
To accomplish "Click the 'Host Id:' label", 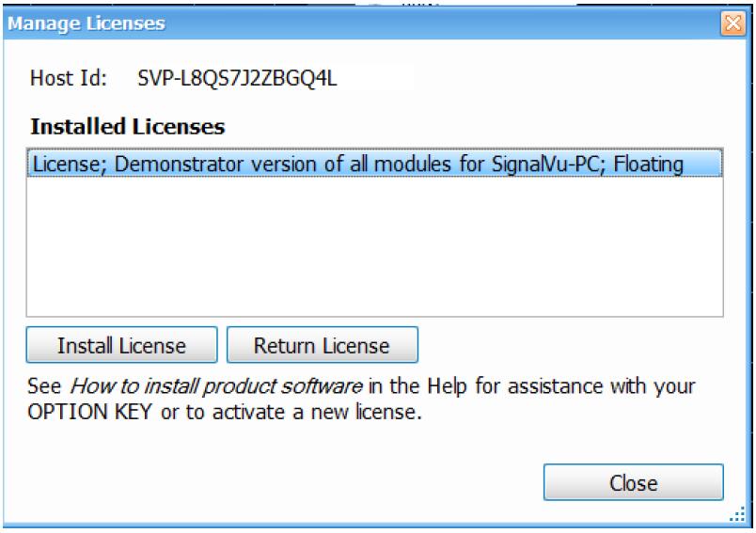I will (x=69, y=78).
